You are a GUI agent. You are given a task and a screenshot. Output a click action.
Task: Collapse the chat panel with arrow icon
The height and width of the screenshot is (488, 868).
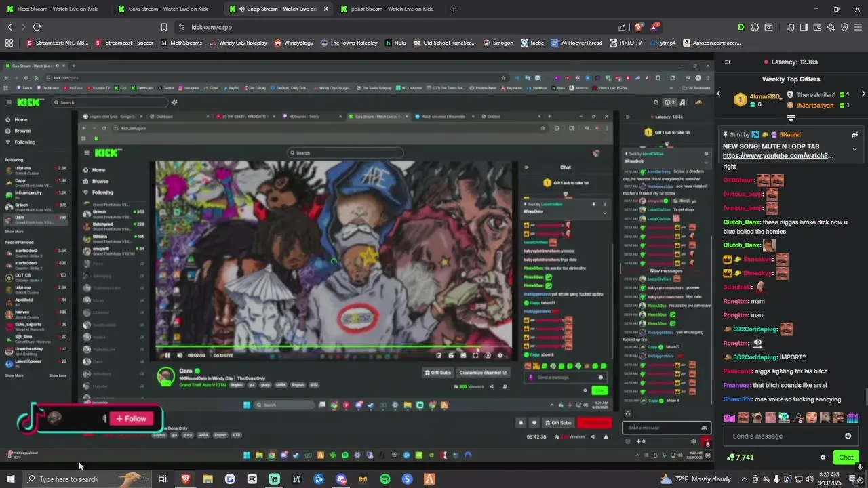727,62
